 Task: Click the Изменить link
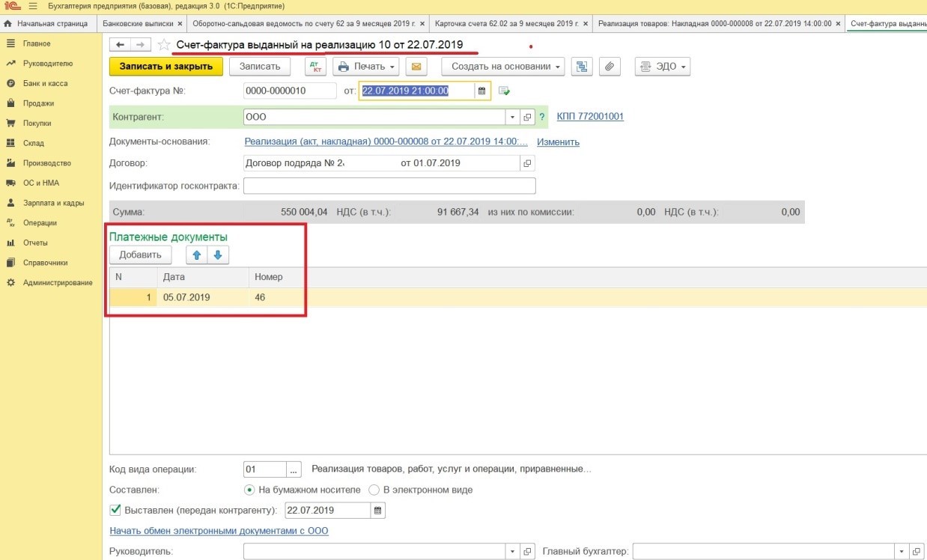pyautogui.click(x=558, y=141)
